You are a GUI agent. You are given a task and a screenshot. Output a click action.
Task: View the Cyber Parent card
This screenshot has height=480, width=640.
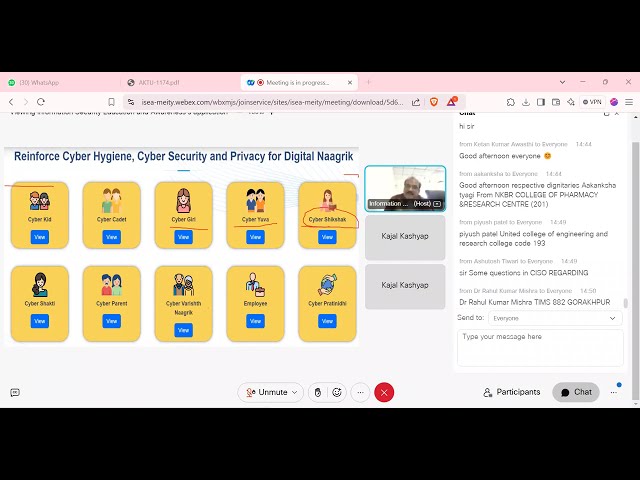(111, 321)
